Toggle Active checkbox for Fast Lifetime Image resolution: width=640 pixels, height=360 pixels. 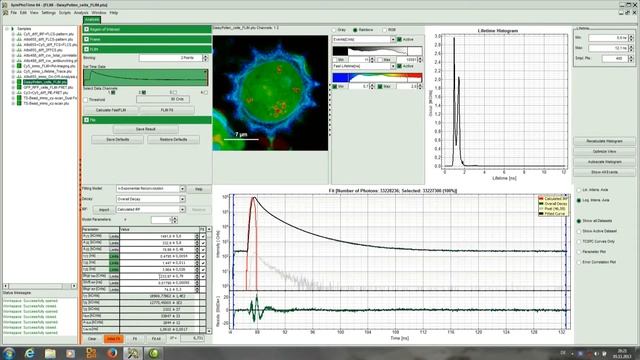tap(400, 66)
